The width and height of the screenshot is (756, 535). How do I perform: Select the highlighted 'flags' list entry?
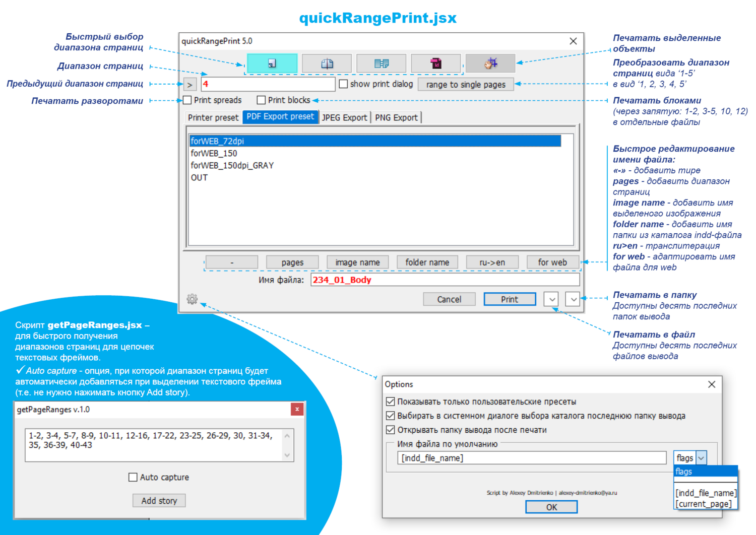[x=706, y=472]
